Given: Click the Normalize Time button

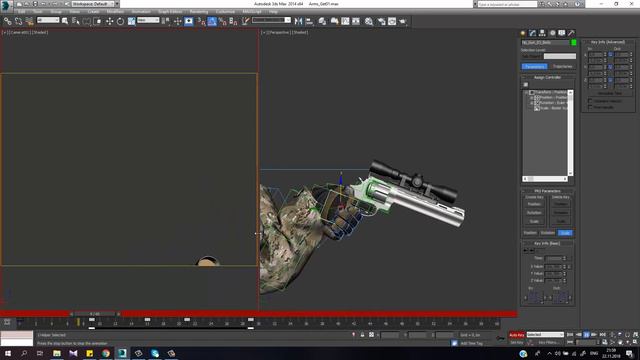Looking at the screenshot, I should click(609, 93).
